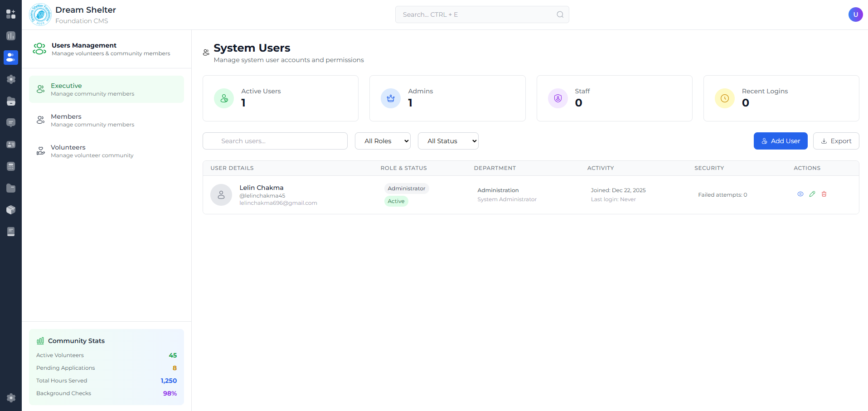
Task: View Lelin Chakma details via eye icon
Action: click(800, 194)
